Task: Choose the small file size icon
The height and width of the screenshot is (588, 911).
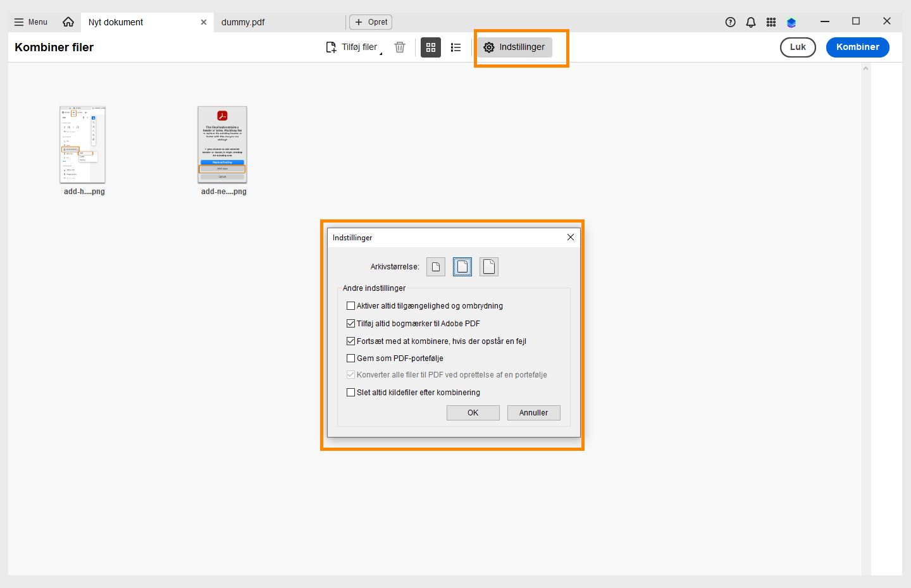Action: (436, 267)
